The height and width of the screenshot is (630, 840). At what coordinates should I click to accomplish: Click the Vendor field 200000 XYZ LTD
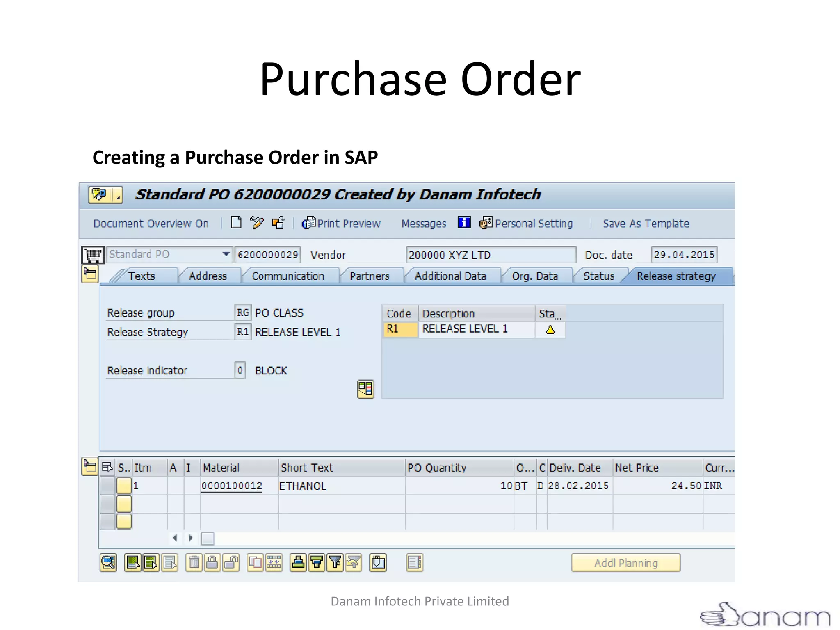click(491, 255)
